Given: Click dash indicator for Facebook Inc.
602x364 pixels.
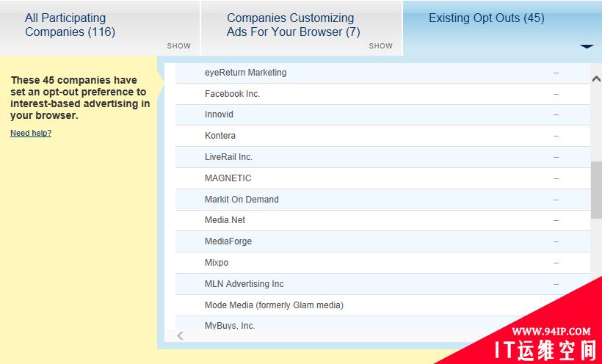Looking at the screenshot, I should [x=556, y=94].
